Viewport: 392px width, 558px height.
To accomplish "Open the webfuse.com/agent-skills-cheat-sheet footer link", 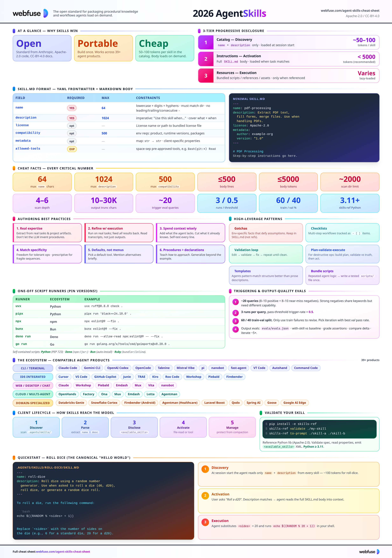I will [x=63, y=551].
